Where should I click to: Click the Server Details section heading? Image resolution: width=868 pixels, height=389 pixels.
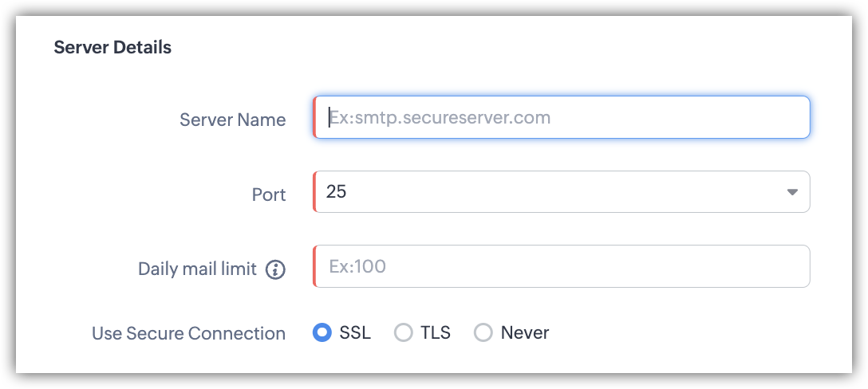point(112,48)
